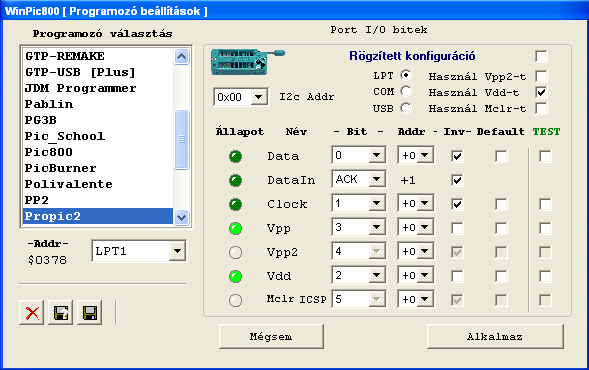Uncheck Használ Vdd-t option

pyautogui.click(x=541, y=92)
